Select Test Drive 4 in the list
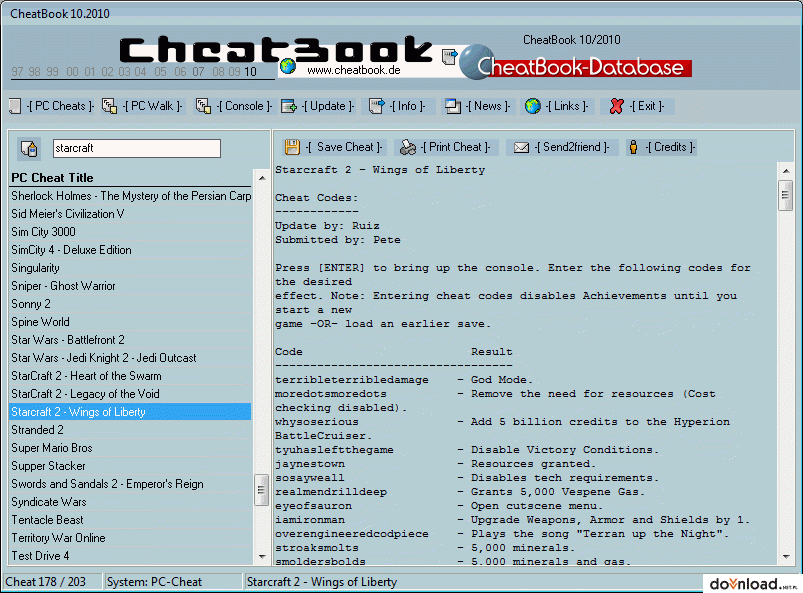Screen dimensions: 803x593 coord(131,556)
